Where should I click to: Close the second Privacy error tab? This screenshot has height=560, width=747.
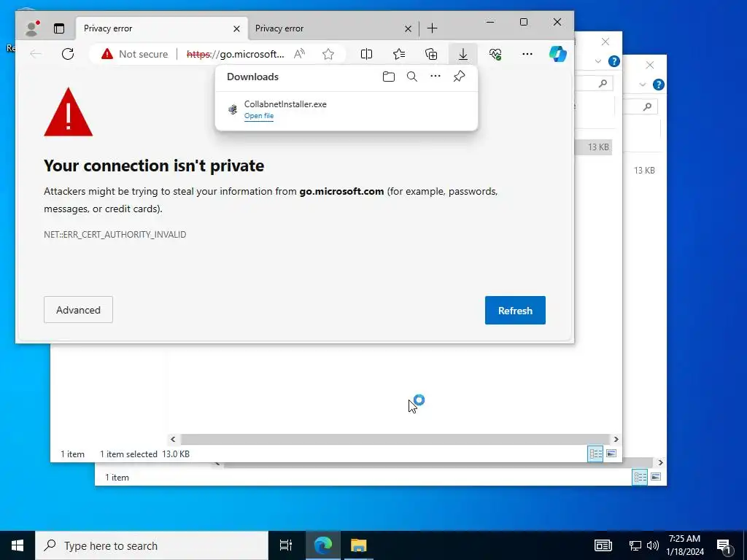point(408,29)
